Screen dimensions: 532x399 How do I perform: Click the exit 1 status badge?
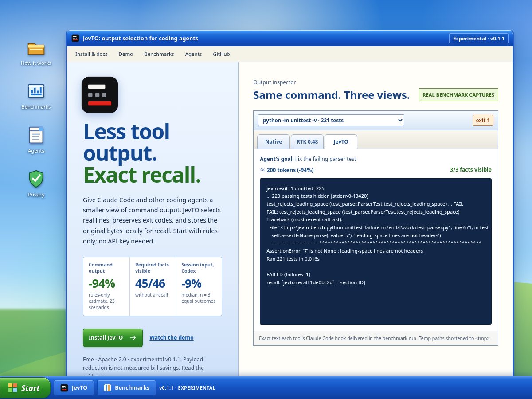[x=483, y=120]
